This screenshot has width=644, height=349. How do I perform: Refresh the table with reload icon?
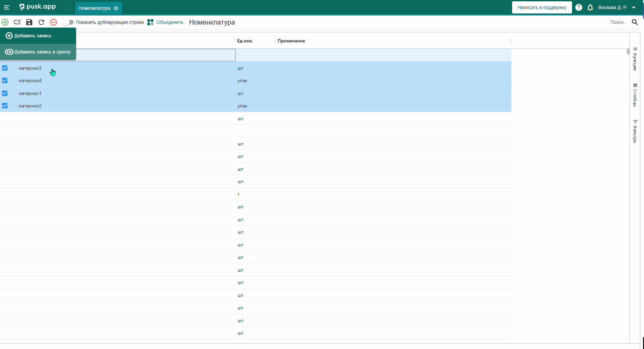(41, 22)
